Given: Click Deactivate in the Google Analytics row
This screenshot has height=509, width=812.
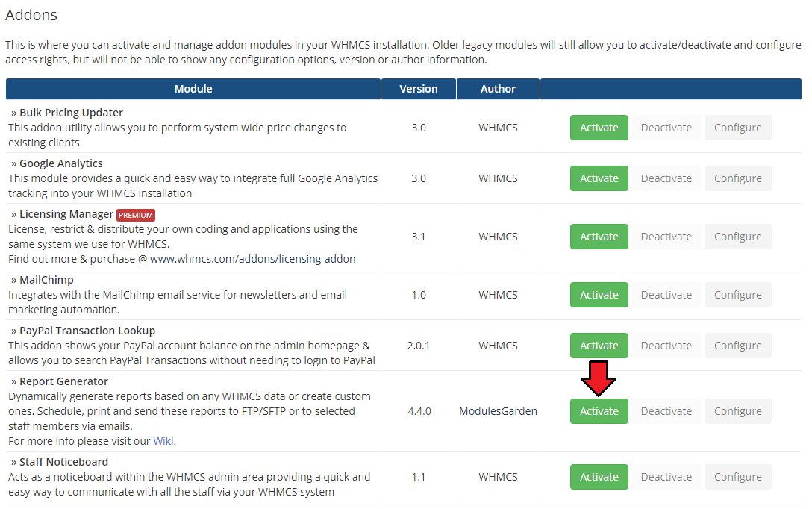Looking at the screenshot, I should (x=666, y=178).
